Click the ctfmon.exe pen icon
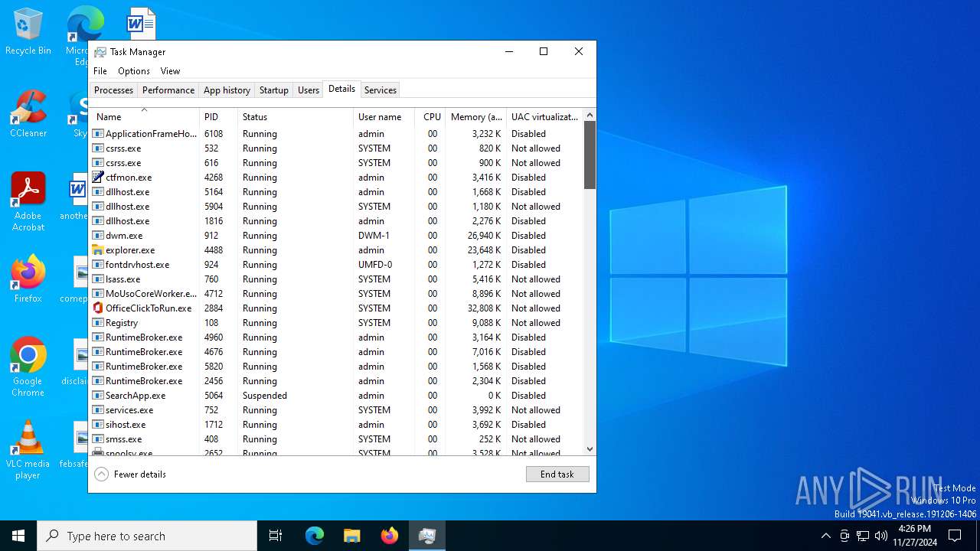The width and height of the screenshot is (980, 551). [x=98, y=178]
